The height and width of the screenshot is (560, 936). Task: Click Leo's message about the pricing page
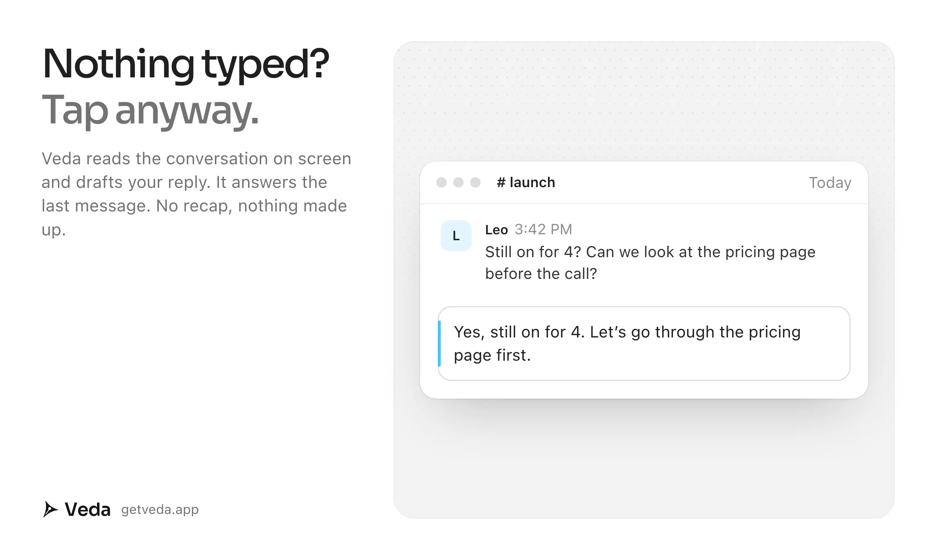[x=650, y=263]
